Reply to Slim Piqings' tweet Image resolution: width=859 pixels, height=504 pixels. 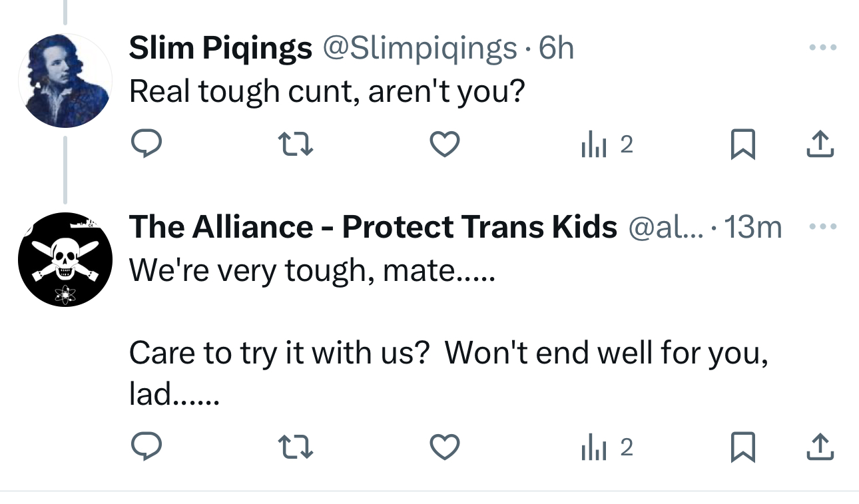(x=146, y=144)
